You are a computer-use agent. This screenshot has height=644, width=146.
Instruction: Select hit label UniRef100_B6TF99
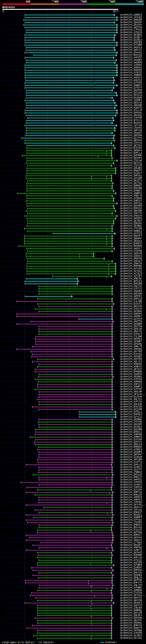[131, 580]
